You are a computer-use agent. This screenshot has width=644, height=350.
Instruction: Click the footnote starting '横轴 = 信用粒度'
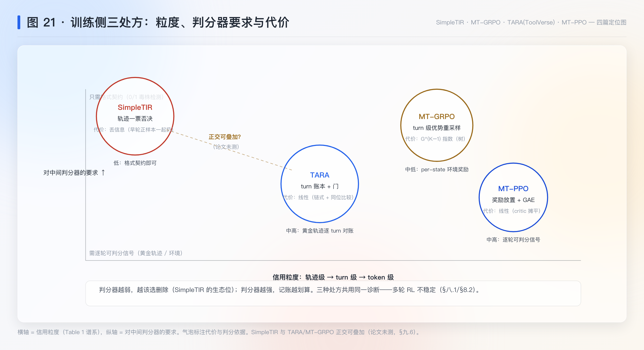[x=219, y=332]
